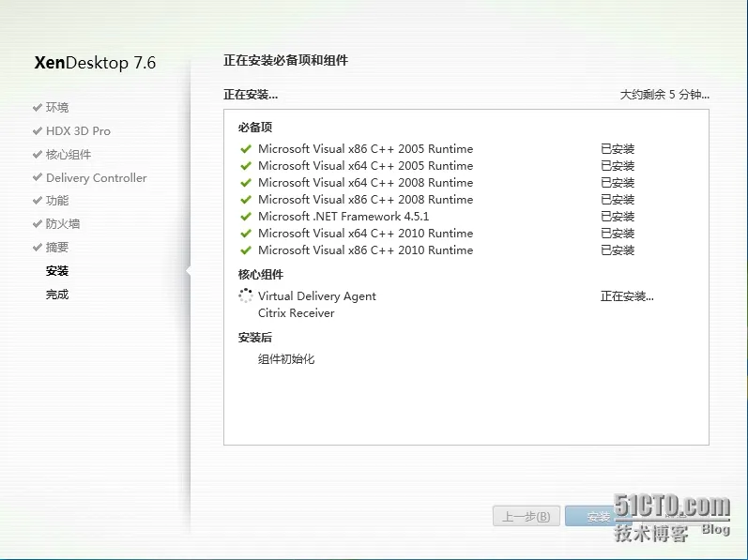Click the checkmark beside HDX 3D Pro

point(38,130)
